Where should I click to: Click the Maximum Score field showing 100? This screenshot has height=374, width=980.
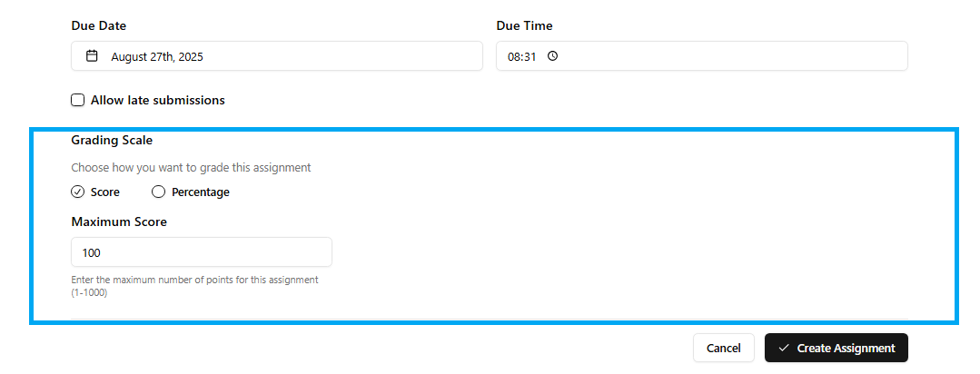[201, 252]
